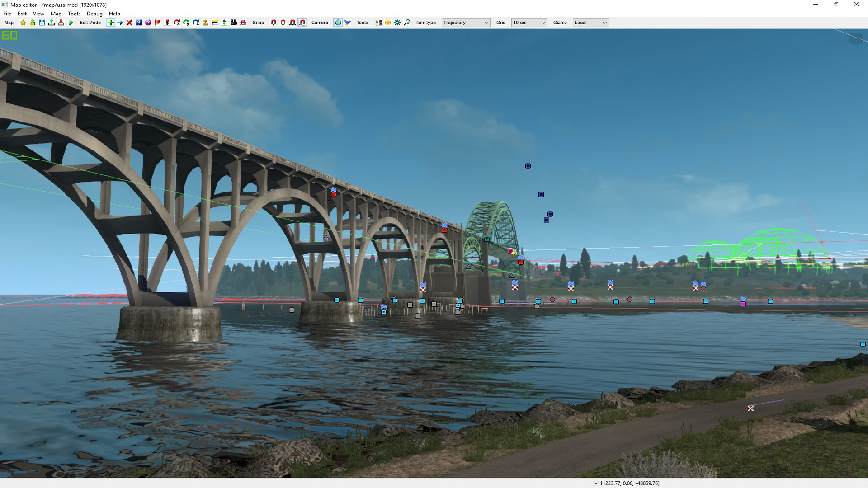
Task: Toggle the globe camera mode
Action: (338, 23)
